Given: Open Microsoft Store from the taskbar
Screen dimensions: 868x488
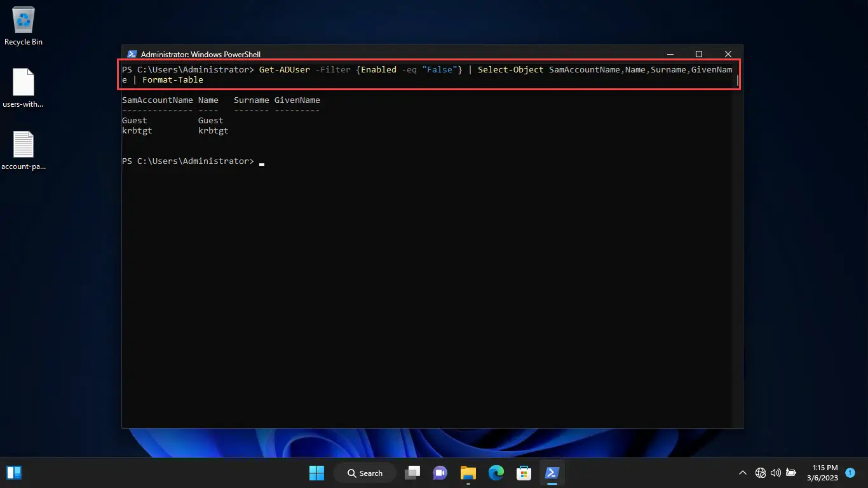Looking at the screenshot, I should 524,473.
